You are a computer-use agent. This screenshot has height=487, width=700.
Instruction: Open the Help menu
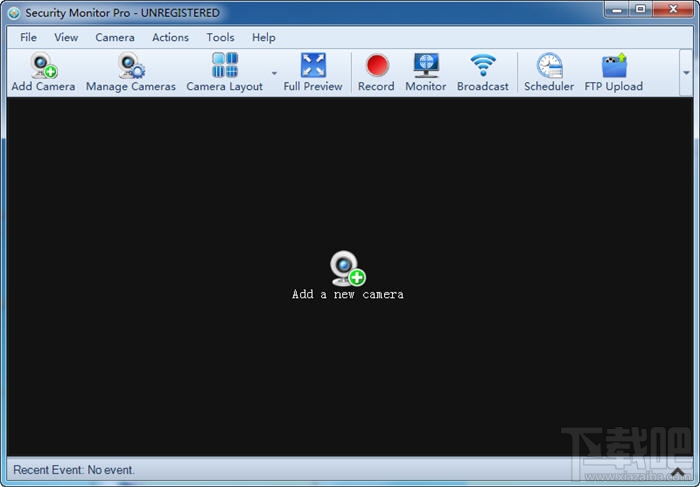click(263, 37)
